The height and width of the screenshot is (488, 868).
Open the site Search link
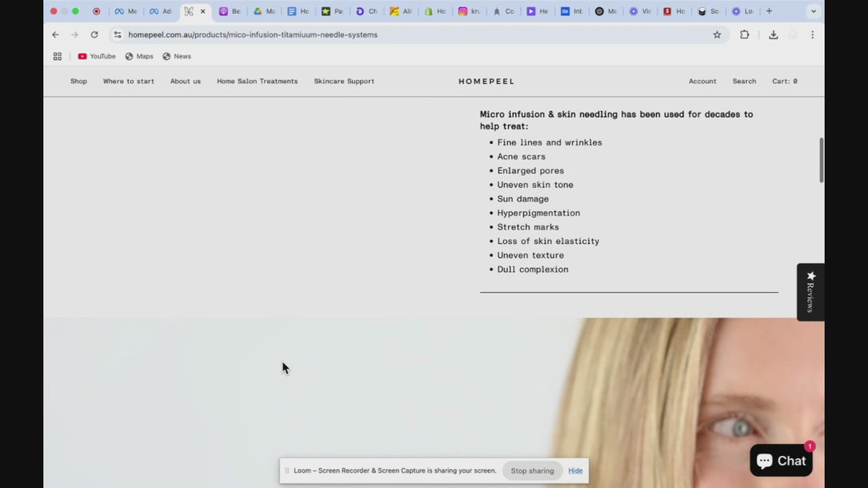[744, 82]
